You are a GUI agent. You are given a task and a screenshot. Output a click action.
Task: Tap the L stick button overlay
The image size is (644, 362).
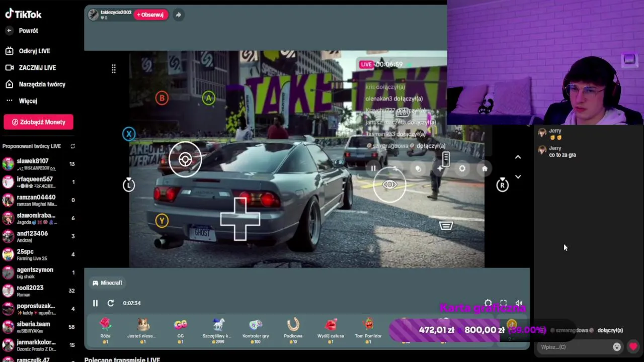pos(129,185)
